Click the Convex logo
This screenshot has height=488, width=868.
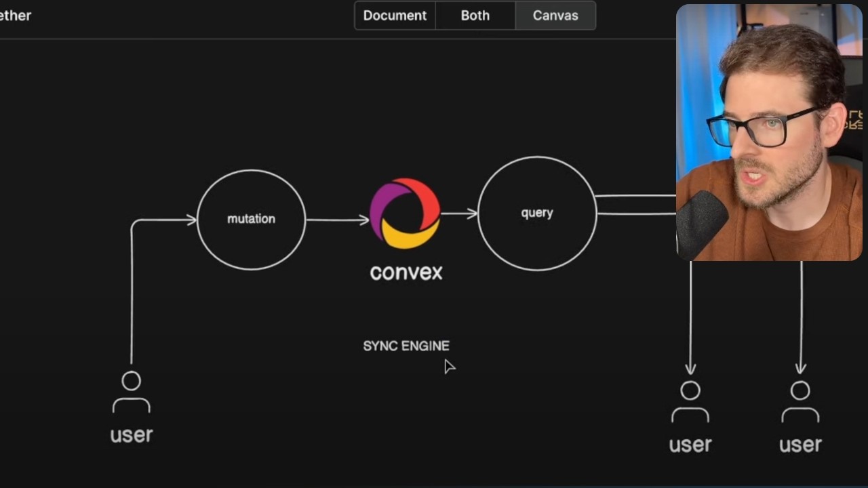tap(405, 213)
